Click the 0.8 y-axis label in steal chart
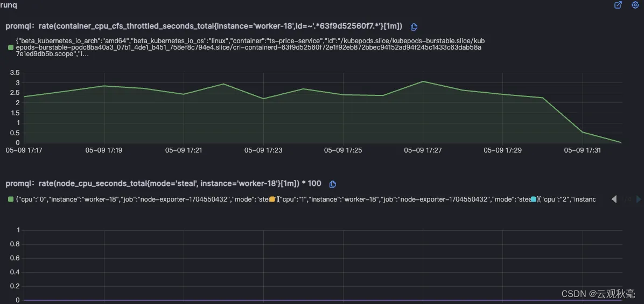The height and width of the screenshot is (304, 644). click(15, 244)
